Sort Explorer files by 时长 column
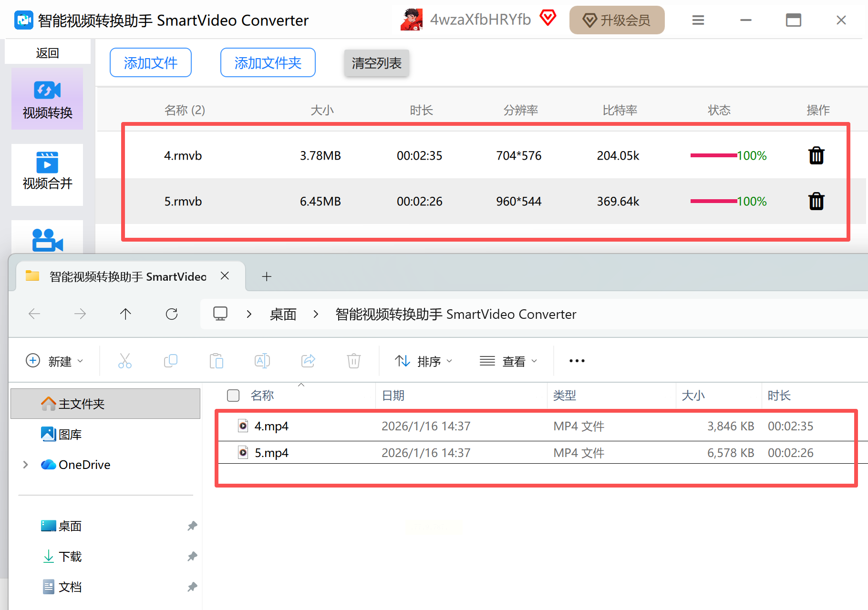Viewport: 868px width, 610px height. tap(779, 396)
